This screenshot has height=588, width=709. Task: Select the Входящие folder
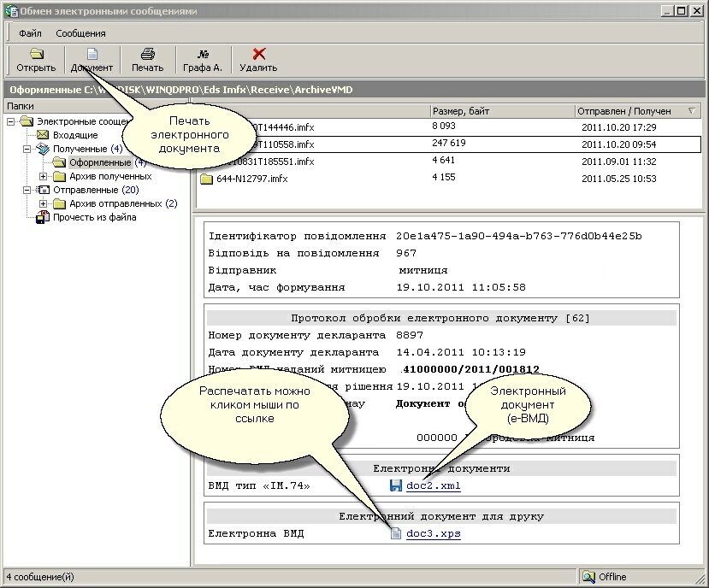click(75, 135)
